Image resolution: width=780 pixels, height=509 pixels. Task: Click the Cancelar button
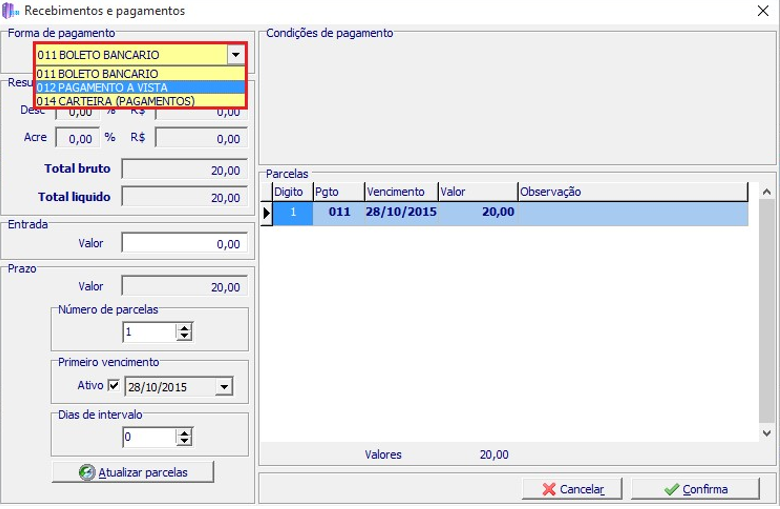tap(572, 489)
